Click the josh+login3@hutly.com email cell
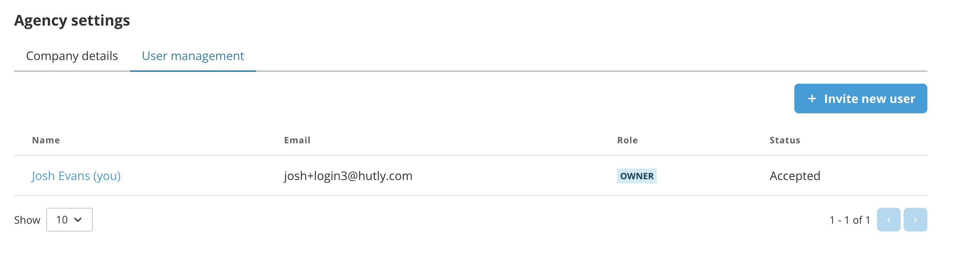Viewport: 980px width, 280px height. (348, 176)
